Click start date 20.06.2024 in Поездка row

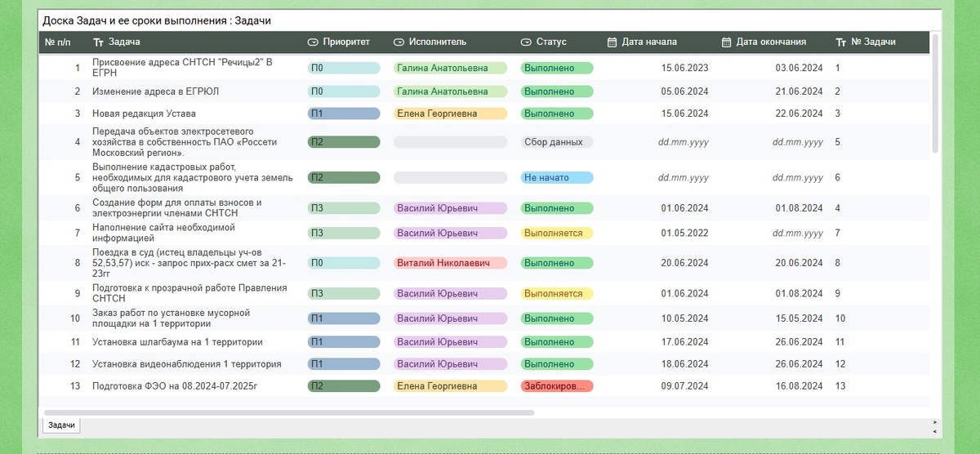(x=684, y=263)
